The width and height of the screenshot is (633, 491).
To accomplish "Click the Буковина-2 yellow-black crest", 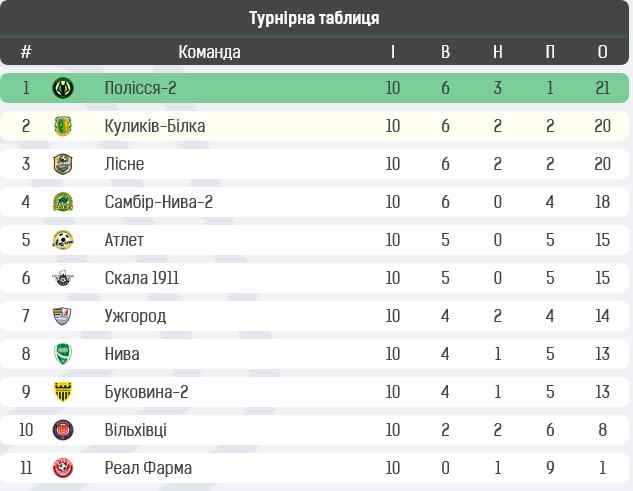I will click(x=63, y=392).
